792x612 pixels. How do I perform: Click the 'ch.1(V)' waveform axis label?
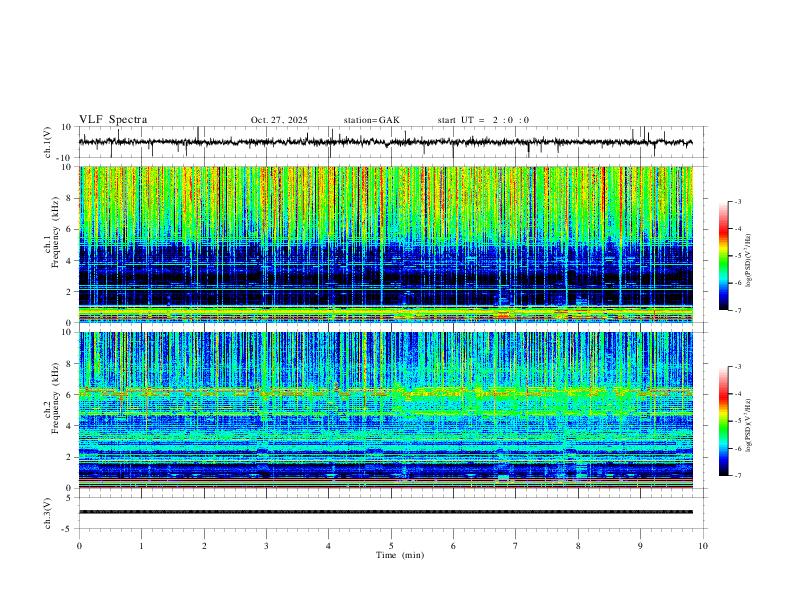(x=48, y=142)
